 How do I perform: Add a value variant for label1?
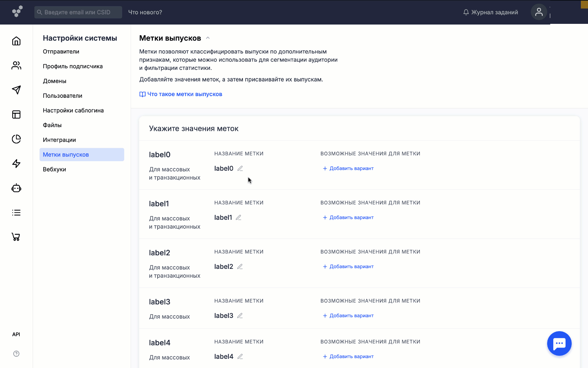point(348,217)
